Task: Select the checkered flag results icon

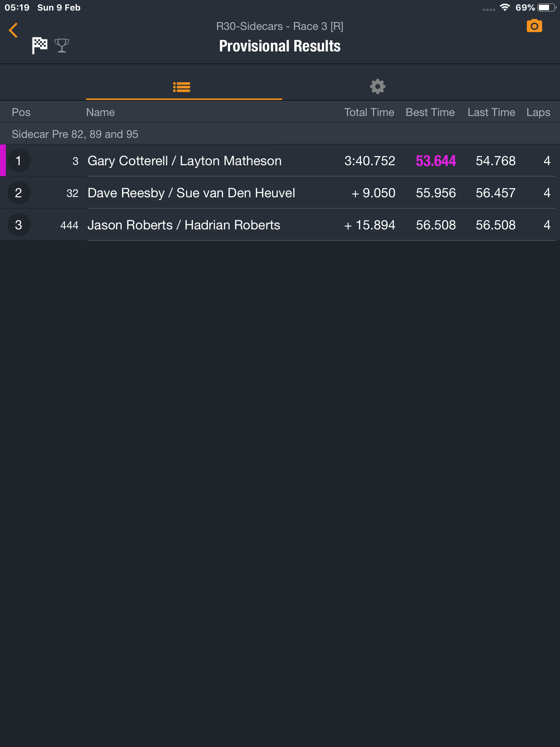Action: [x=39, y=46]
